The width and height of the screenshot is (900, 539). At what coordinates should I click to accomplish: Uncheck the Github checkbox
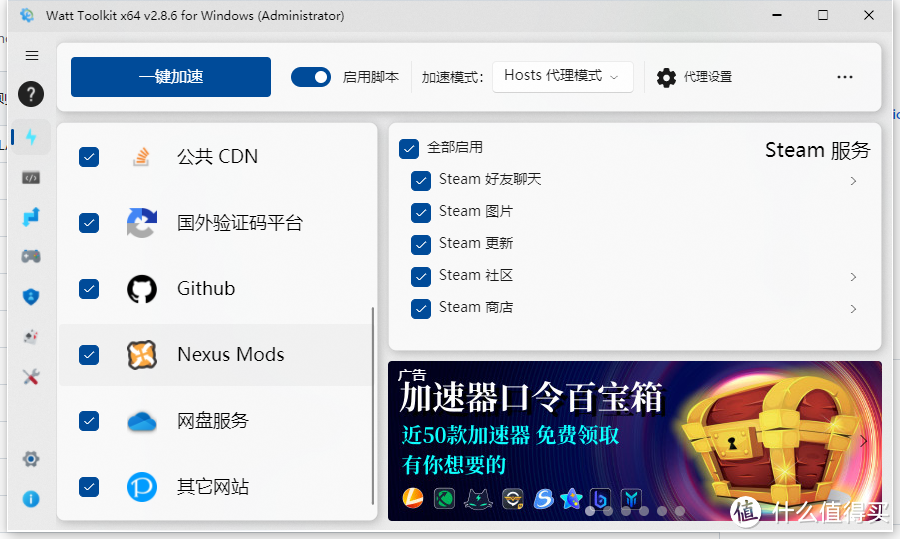[89, 289]
